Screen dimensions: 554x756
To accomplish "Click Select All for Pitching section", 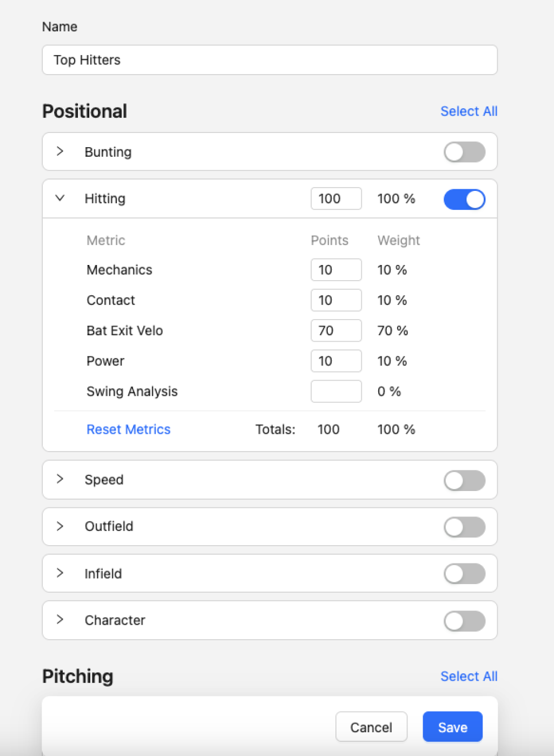I will point(469,677).
